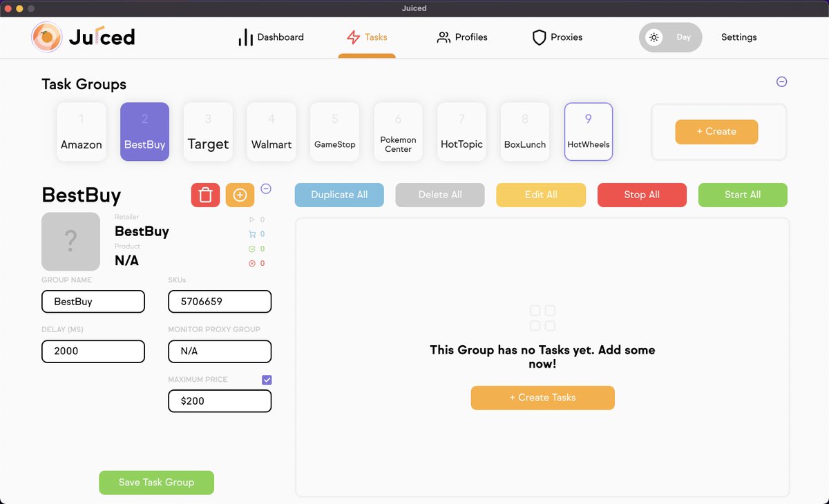Click the + Create Tasks button
The image size is (829, 504).
(542, 398)
